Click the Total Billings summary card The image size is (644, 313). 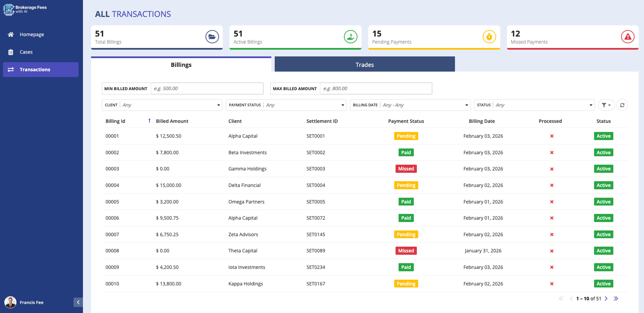tap(157, 37)
